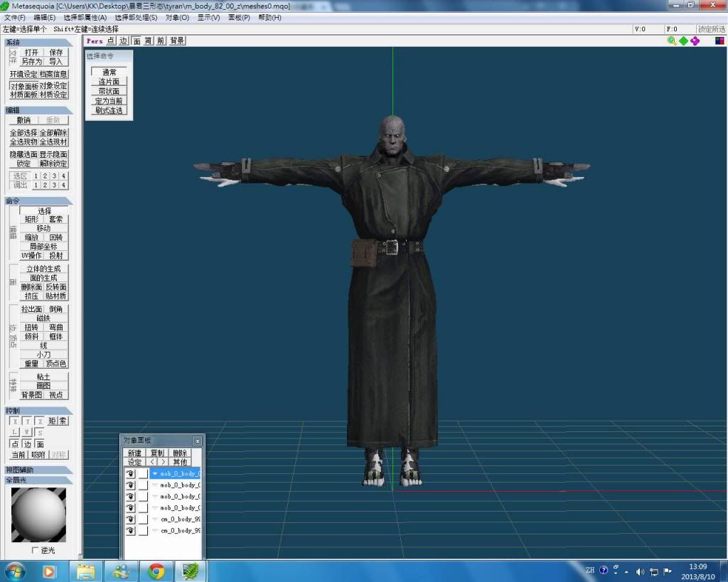Toggle the Z axis button in the control section
The image size is (728, 582).
coord(40,421)
